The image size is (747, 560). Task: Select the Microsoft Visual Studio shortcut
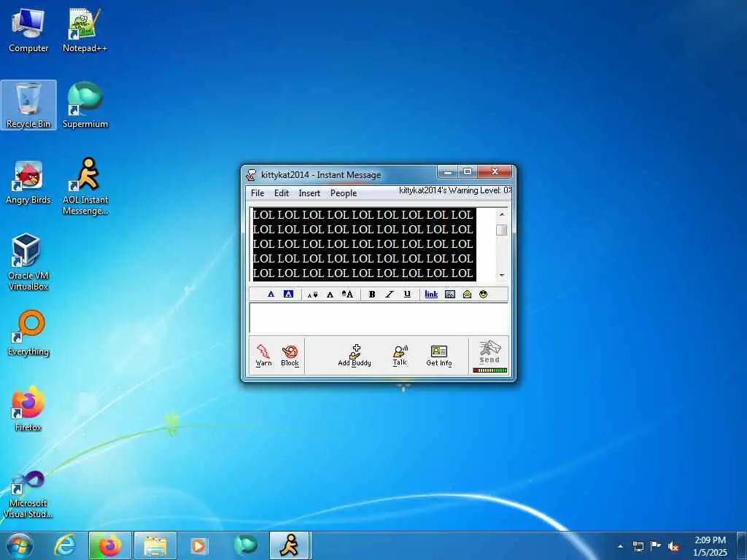pos(28,494)
